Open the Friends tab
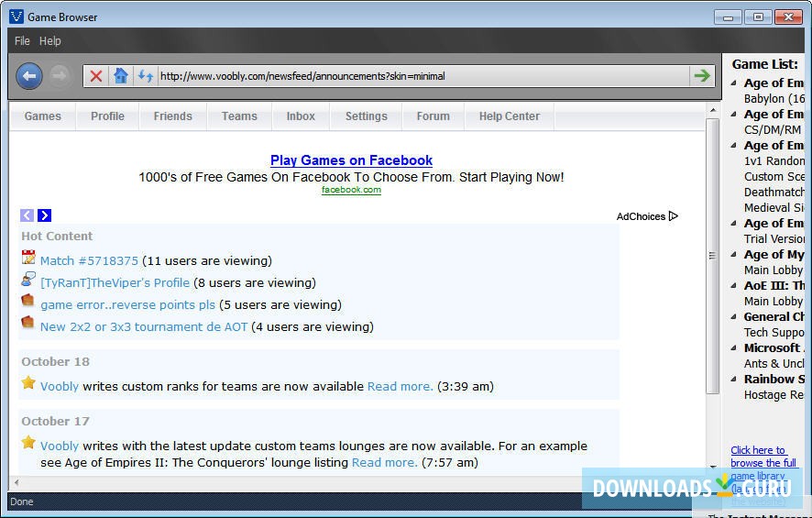Image resolution: width=812 pixels, height=518 pixels. pyautogui.click(x=173, y=116)
